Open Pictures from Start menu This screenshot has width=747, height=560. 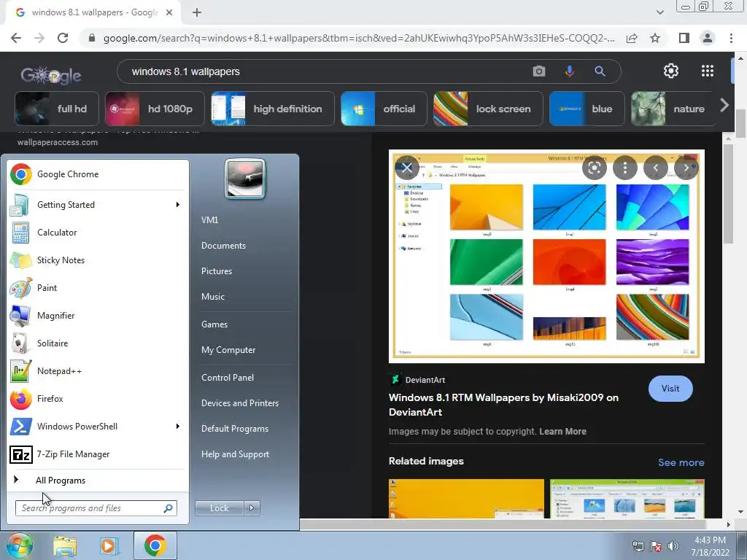point(217,271)
